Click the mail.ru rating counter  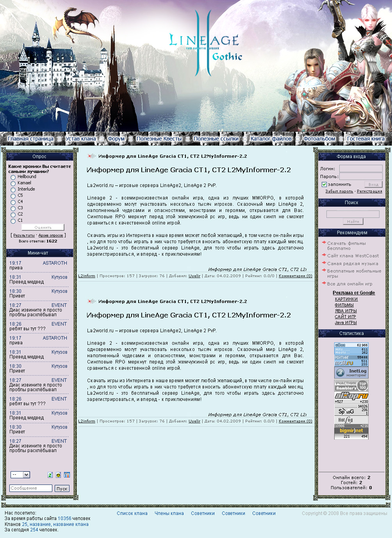[x=351, y=360]
